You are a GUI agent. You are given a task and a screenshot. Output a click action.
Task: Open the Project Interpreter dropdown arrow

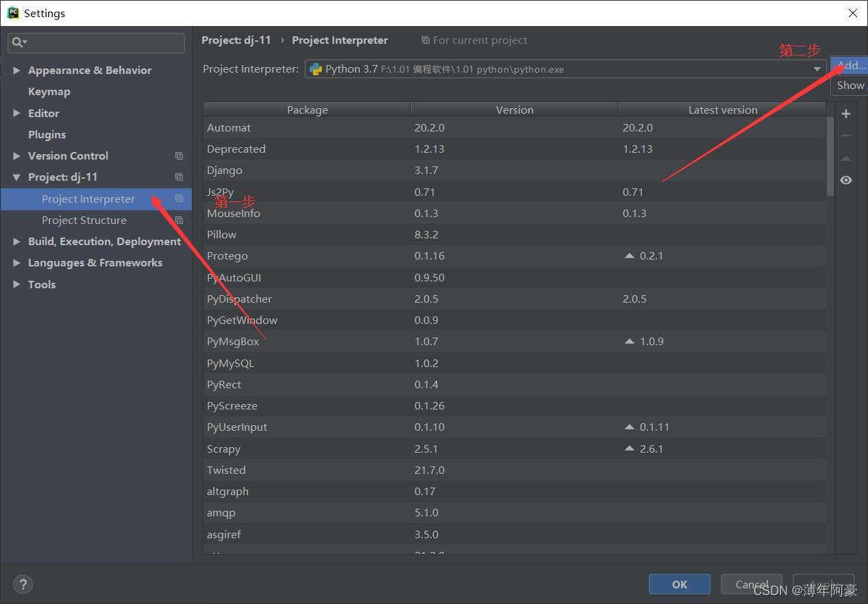[817, 69]
